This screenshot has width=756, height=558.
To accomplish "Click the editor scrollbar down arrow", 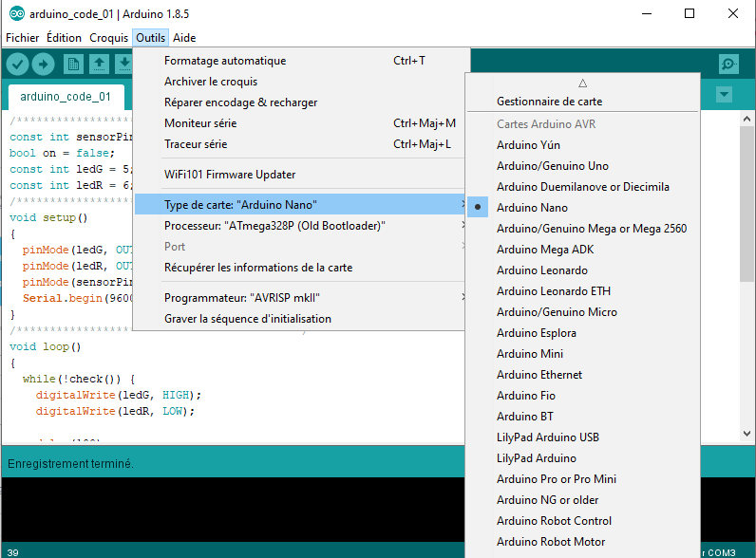I will 747,433.
